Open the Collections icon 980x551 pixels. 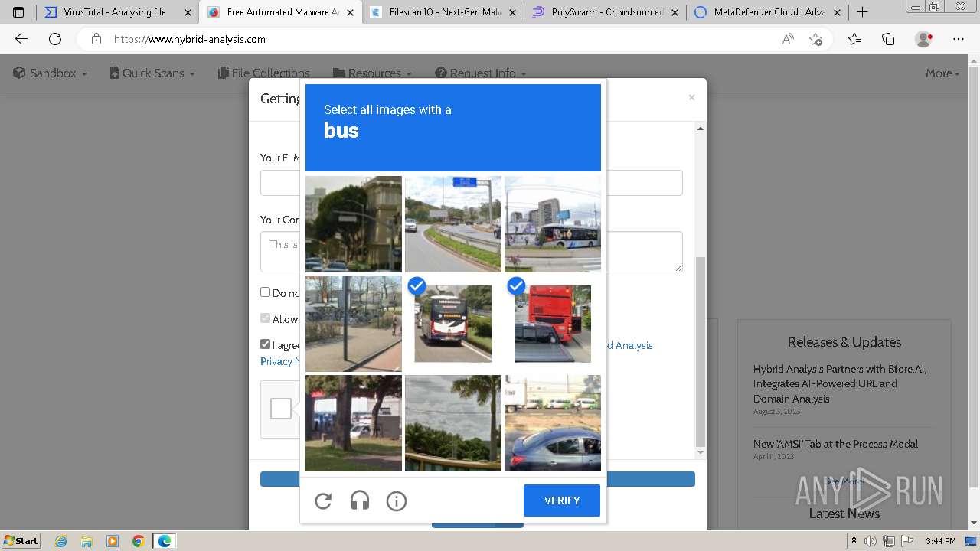[888, 39]
